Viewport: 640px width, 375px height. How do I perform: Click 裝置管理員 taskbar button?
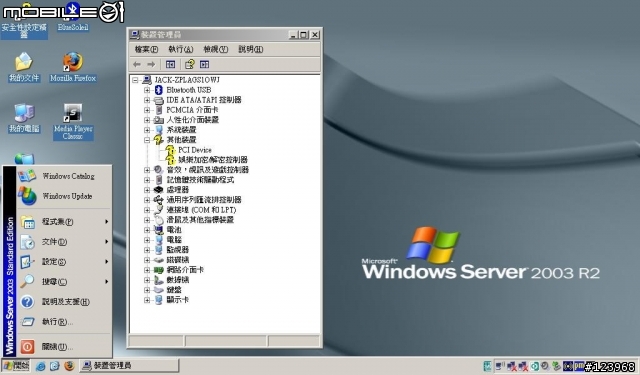tap(129, 366)
